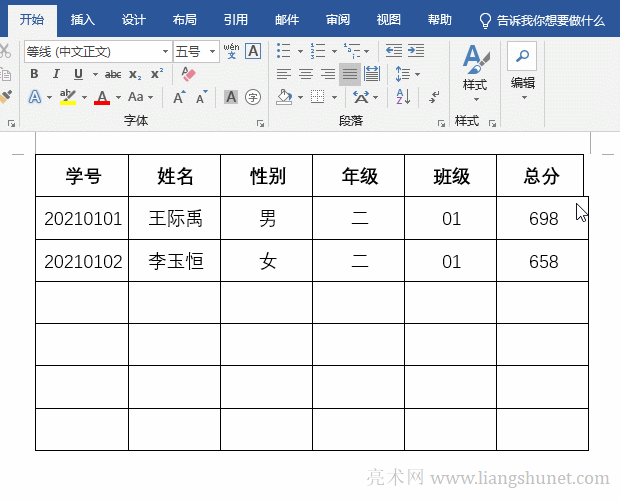Click the distributed alignment icon
This screenshot has height=500, width=620.
tap(372, 74)
